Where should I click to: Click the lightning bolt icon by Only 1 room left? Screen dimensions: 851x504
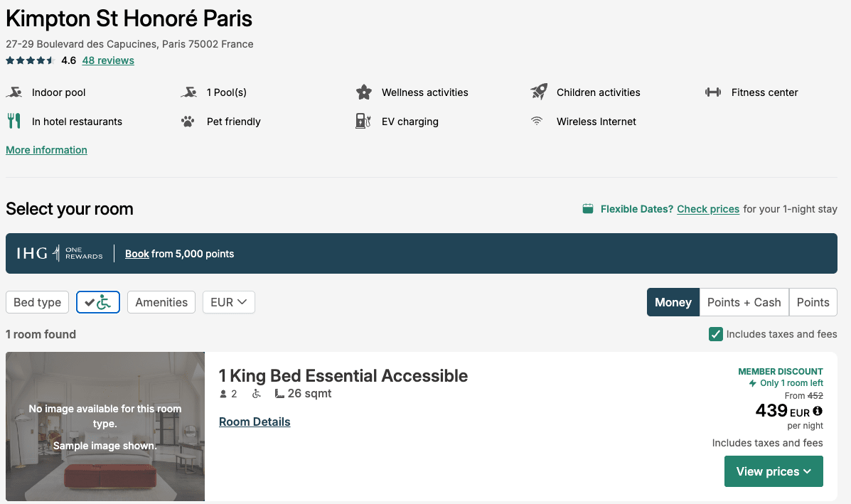[752, 383]
